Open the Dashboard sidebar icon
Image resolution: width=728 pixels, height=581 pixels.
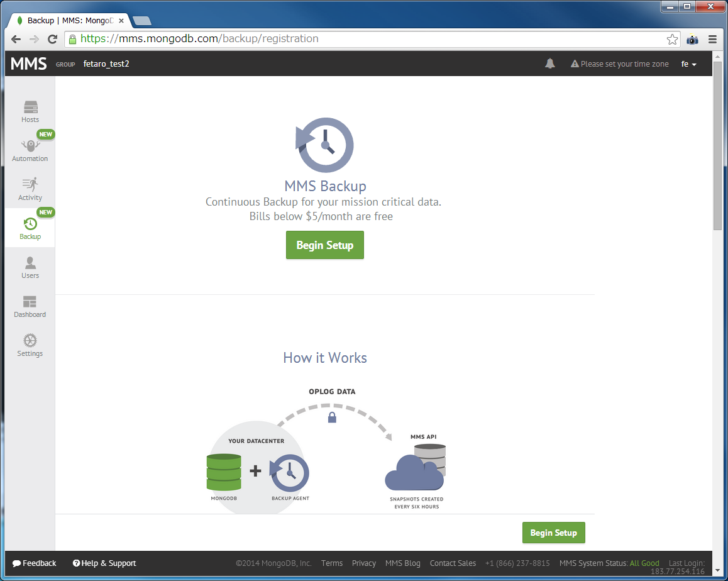30,302
